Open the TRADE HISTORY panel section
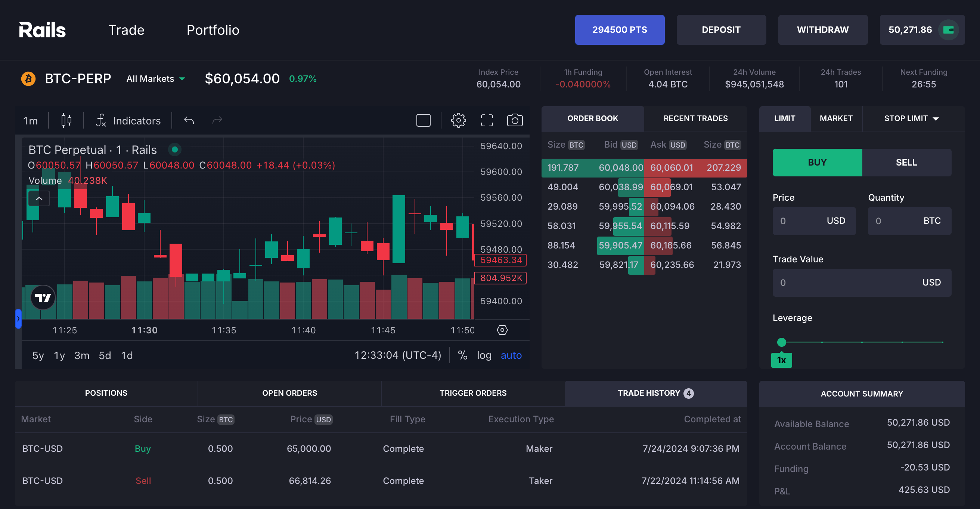 pos(655,393)
